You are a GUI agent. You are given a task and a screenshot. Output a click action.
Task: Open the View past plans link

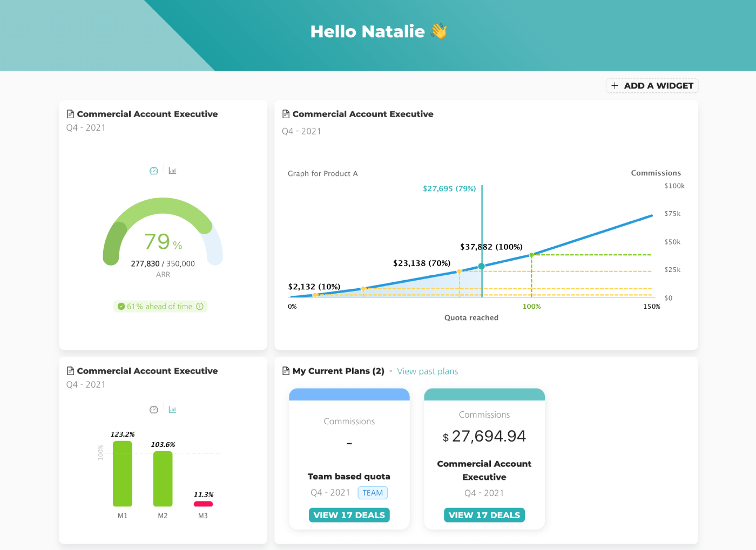pyautogui.click(x=427, y=371)
